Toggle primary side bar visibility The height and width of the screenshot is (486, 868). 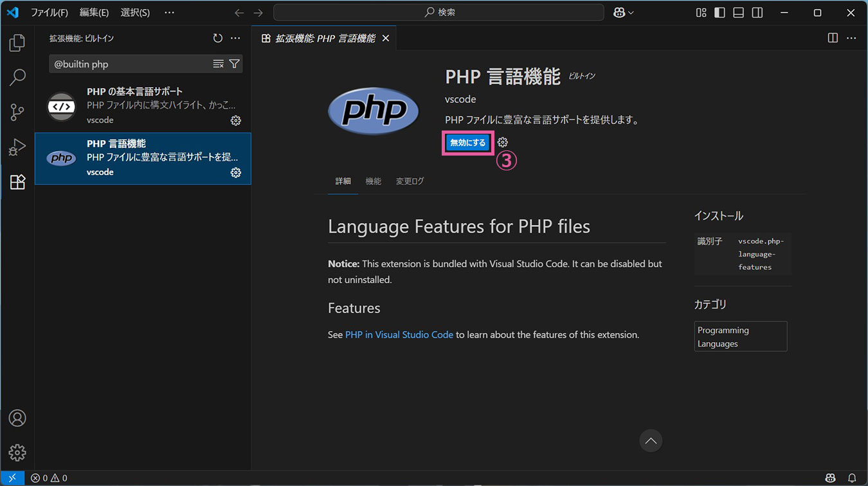(x=720, y=13)
